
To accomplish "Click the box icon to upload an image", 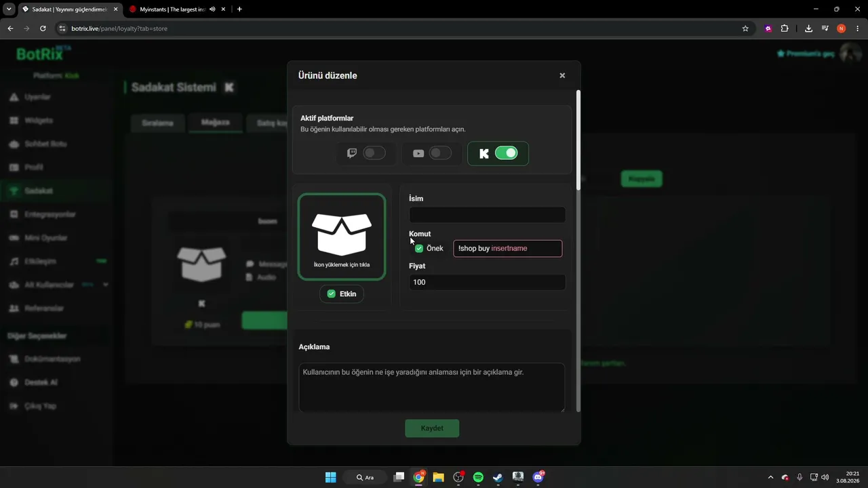I will [342, 237].
